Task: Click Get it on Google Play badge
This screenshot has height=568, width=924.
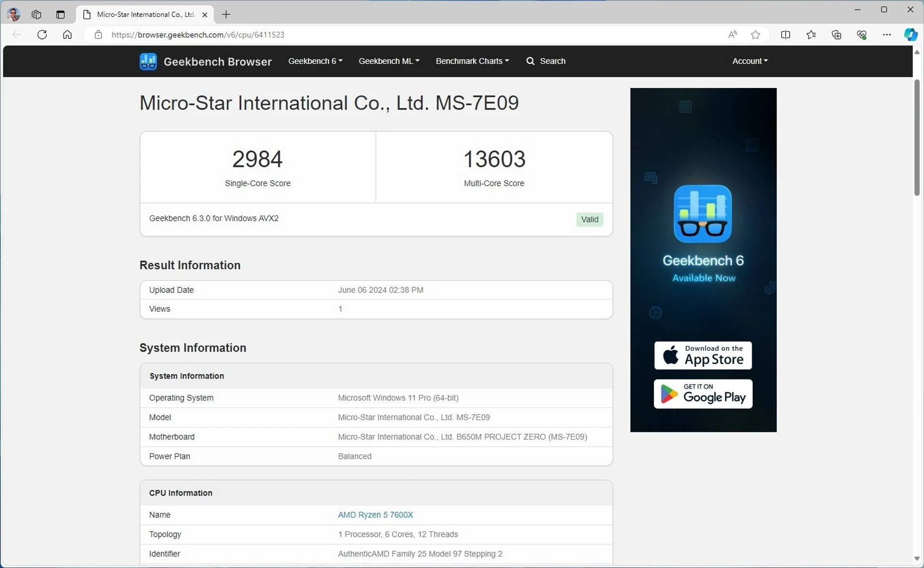Action: click(703, 394)
